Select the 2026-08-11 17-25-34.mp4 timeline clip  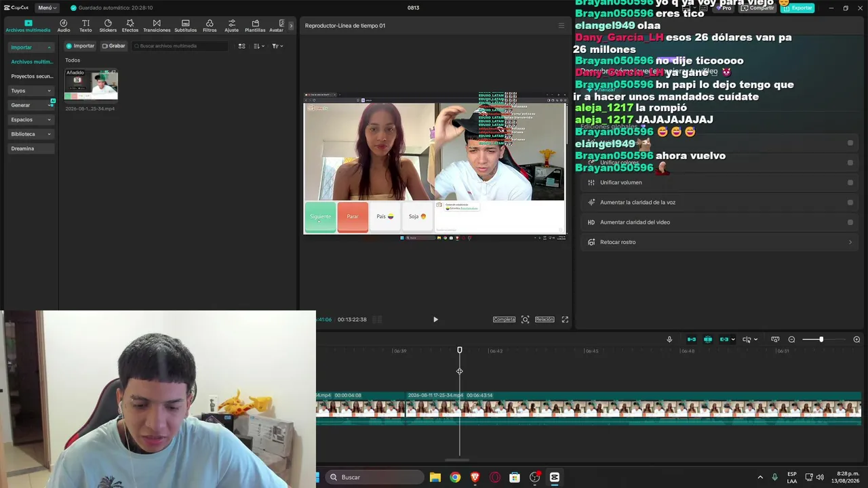coord(633,408)
